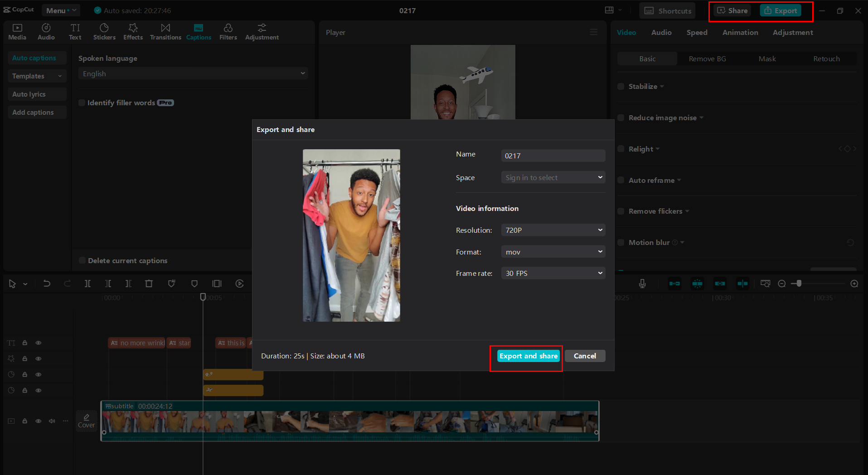Screen dimensions: 868x475
Task: Zoom in on the timeline with the plus icon
Action: [x=854, y=283]
